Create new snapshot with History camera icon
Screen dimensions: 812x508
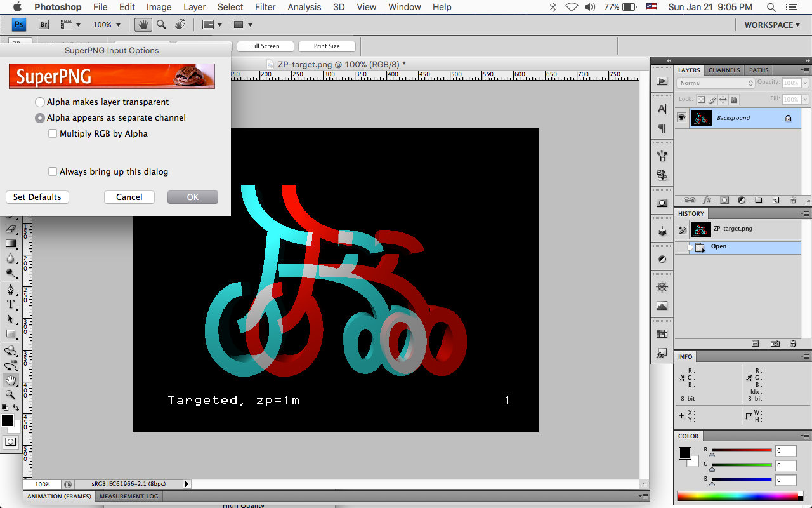(x=775, y=344)
